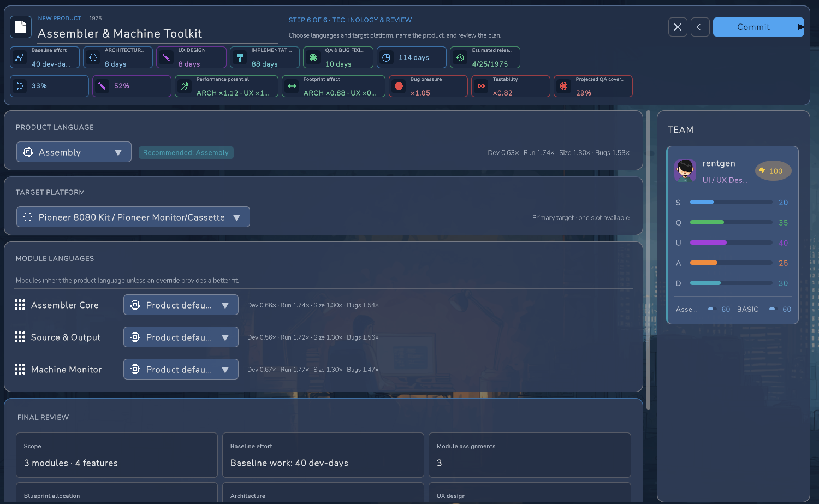The width and height of the screenshot is (819, 504).
Task: Click the Source & Output module grid icon
Action: click(20, 337)
